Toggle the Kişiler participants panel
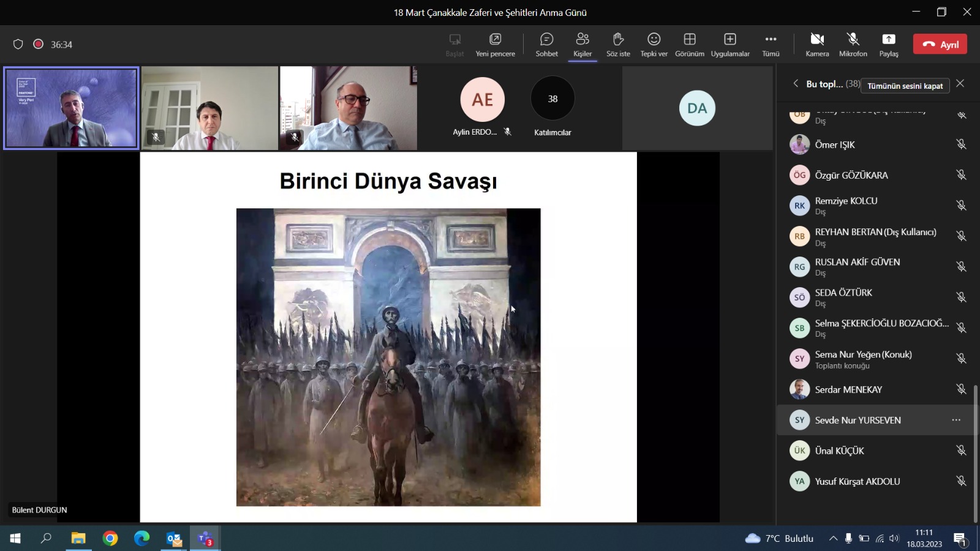Screen dimensions: 980x551 [582, 45]
